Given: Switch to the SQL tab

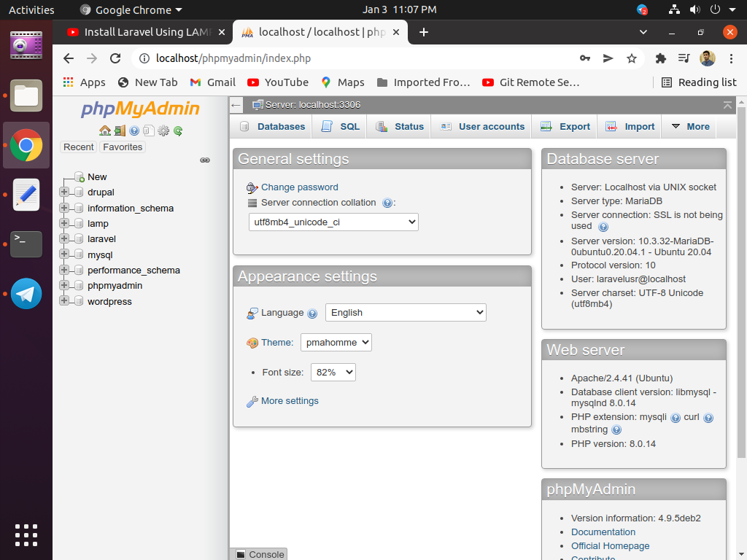Looking at the screenshot, I should click(x=340, y=127).
